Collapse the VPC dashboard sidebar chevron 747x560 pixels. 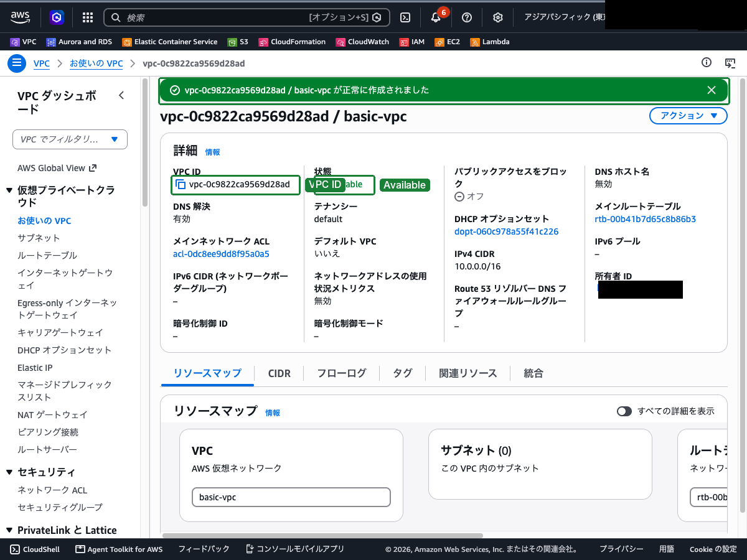(121, 95)
